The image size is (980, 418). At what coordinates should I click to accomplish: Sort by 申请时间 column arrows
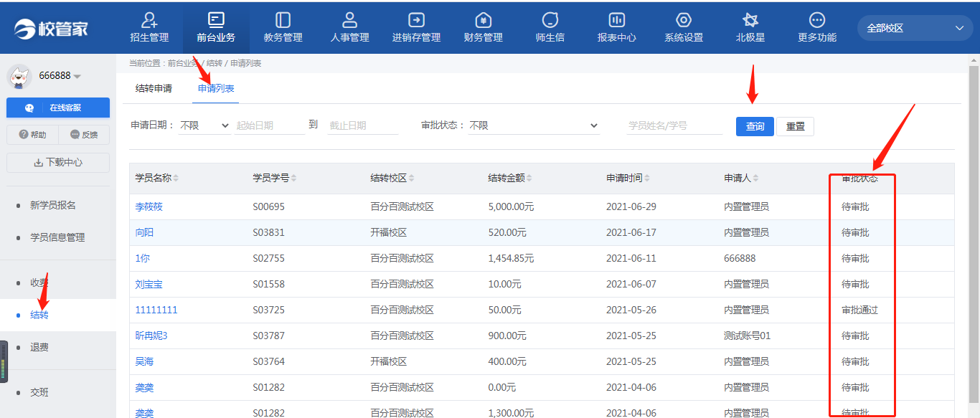(x=646, y=178)
